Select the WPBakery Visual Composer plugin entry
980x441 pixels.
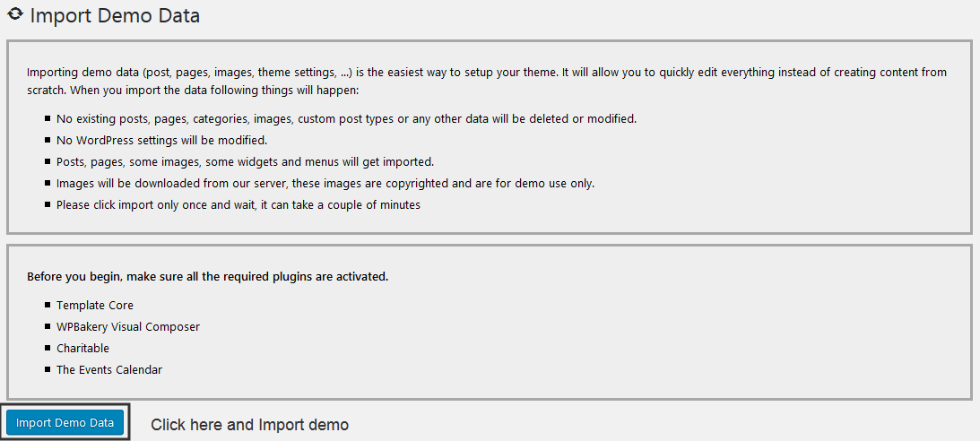pyautogui.click(x=128, y=326)
